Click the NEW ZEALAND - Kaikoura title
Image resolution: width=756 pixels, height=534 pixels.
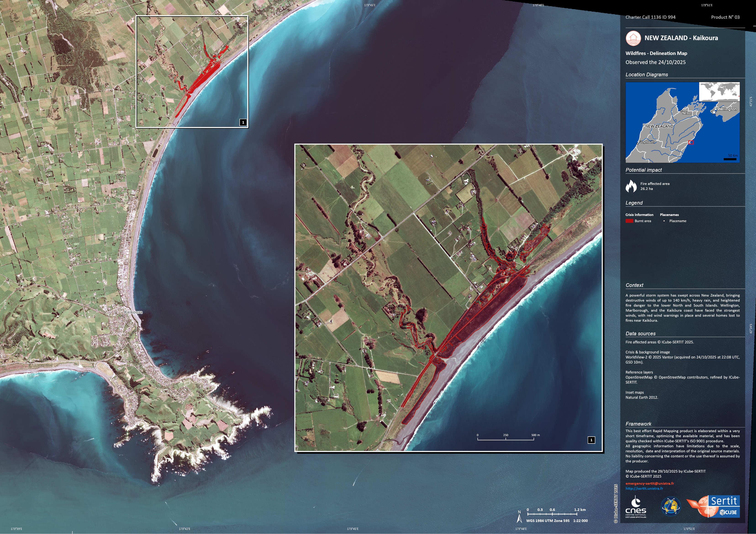tap(681, 38)
